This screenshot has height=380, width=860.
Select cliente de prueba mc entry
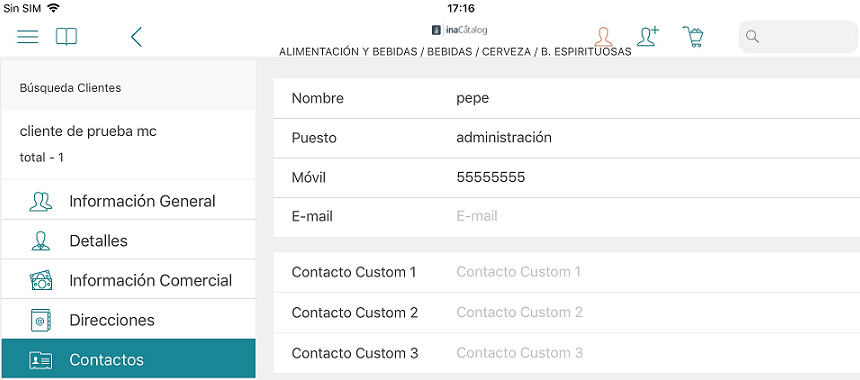click(129, 144)
